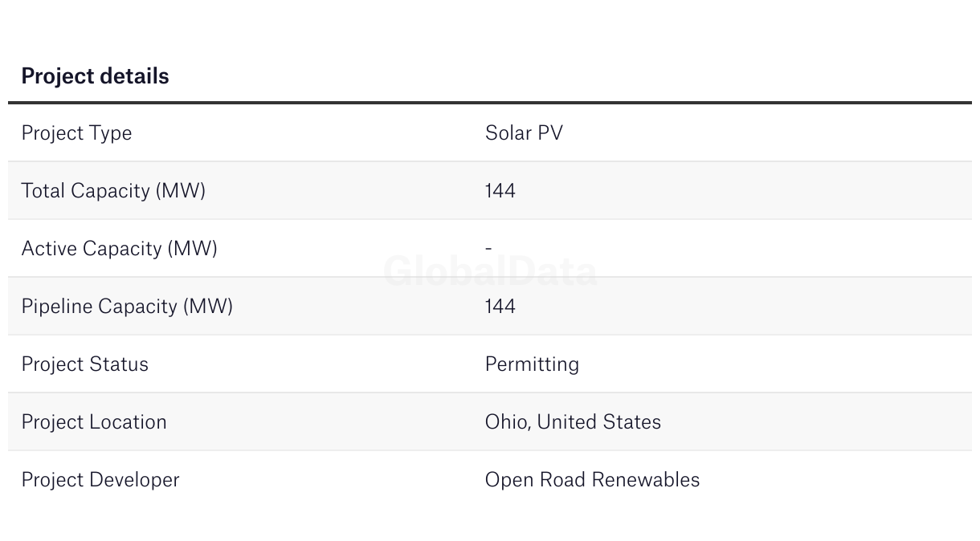The image size is (980, 541).
Task: Select the Pipeline Capacity value 144
Action: [500, 306]
